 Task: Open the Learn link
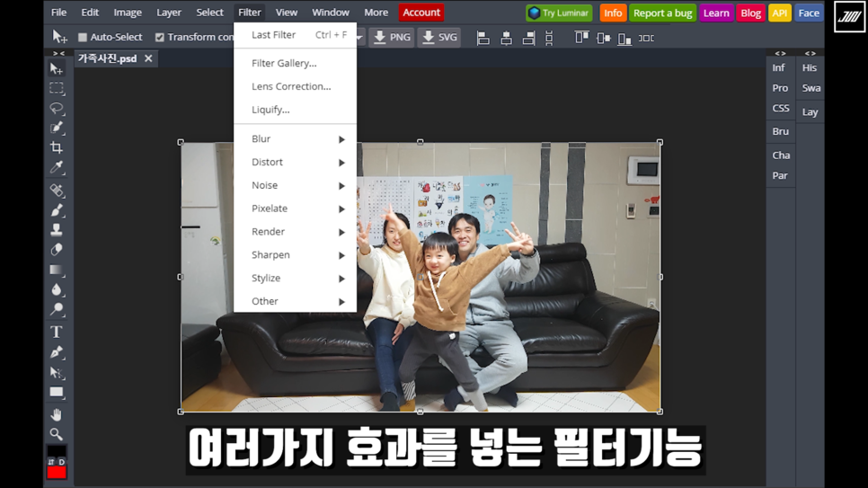point(716,13)
